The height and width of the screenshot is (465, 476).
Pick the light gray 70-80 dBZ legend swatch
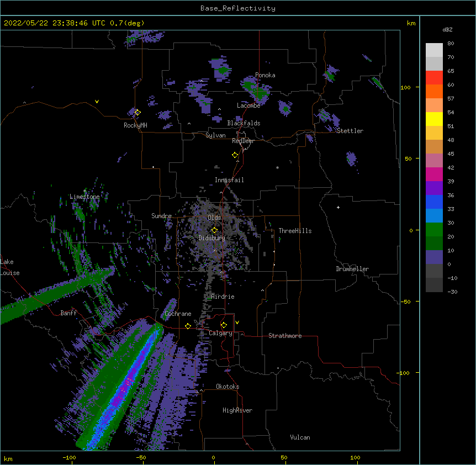pos(434,50)
